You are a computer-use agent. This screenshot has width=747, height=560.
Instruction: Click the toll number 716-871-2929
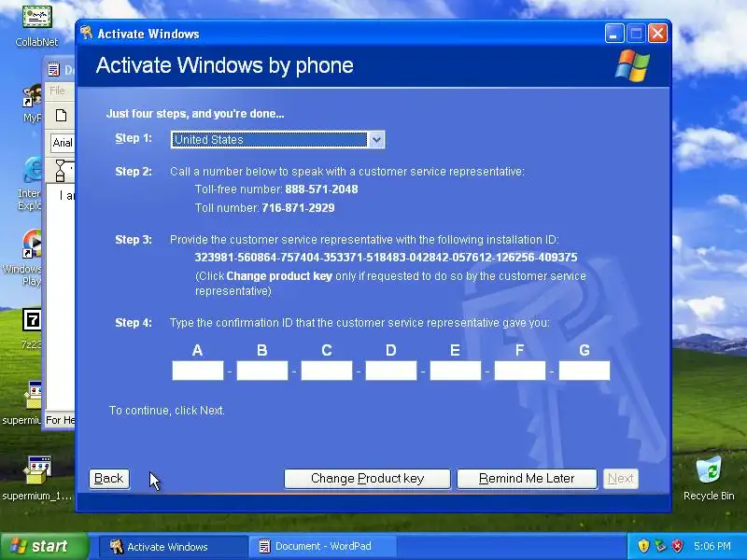point(298,208)
